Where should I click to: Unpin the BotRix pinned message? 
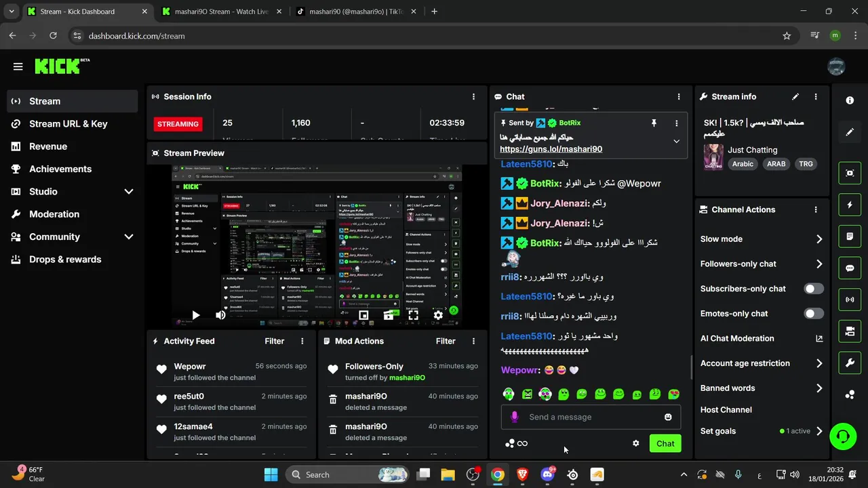[x=654, y=123]
